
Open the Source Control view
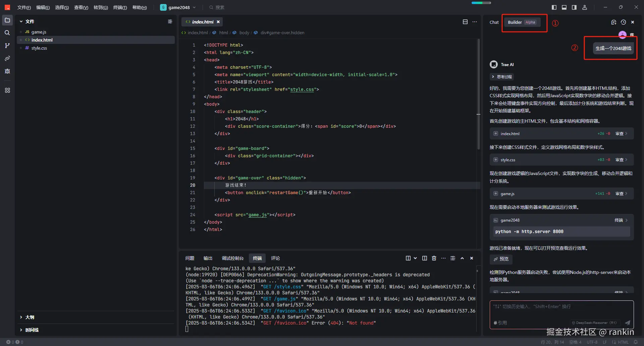(x=7, y=46)
